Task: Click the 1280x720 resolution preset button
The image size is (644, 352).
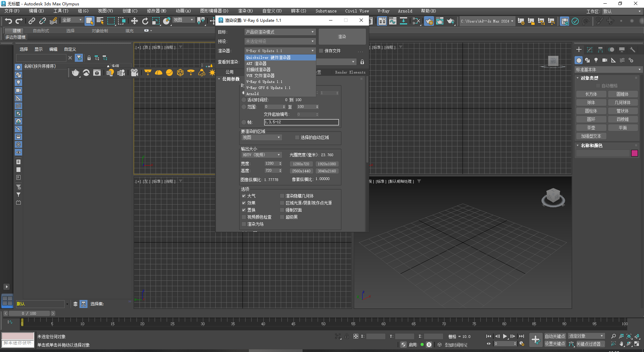Action: click(301, 164)
